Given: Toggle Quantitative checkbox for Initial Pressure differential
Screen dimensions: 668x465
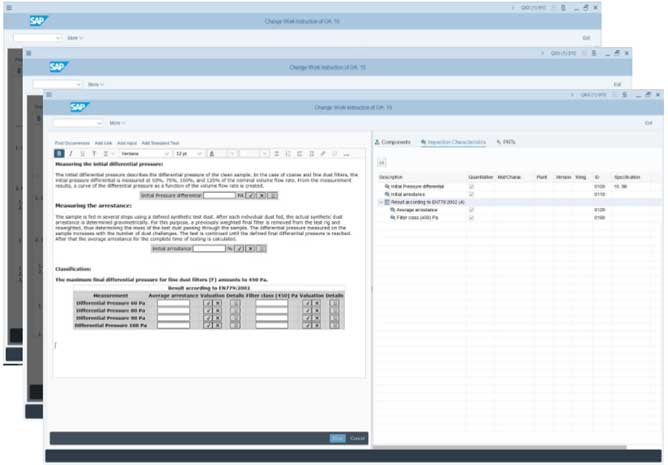Looking at the screenshot, I should 471,187.
